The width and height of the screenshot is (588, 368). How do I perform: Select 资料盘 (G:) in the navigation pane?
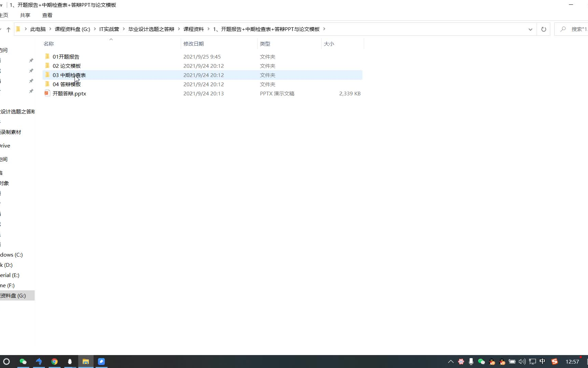coord(17,295)
